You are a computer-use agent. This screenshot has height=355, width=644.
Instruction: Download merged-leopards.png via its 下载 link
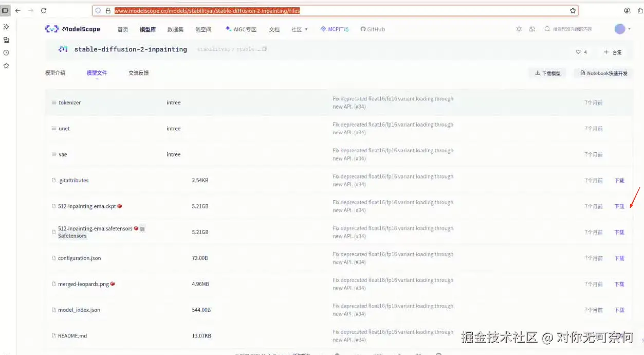coord(619,284)
